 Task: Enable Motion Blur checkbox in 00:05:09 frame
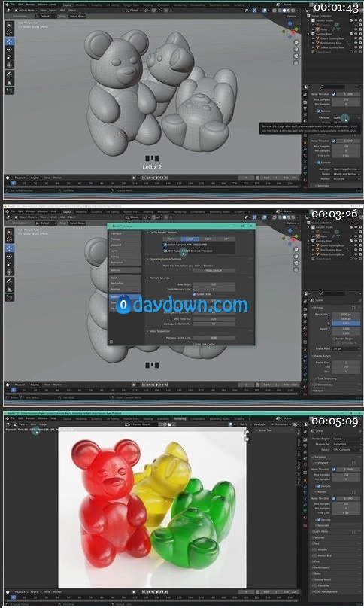(x=316, y=555)
